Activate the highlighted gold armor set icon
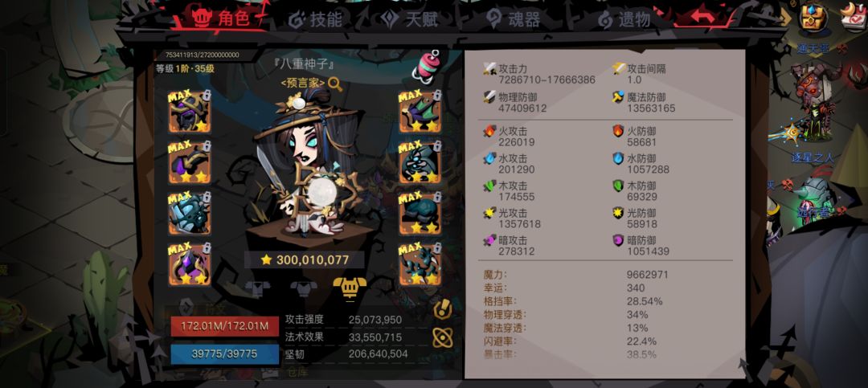The height and width of the screenshot is (388, 868). [350, 288]
